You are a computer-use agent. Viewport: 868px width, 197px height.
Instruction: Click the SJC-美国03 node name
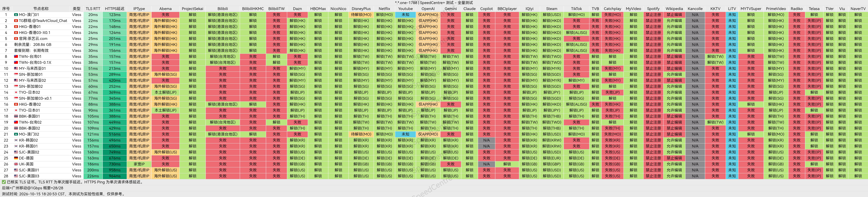click(x=29, y=176)
